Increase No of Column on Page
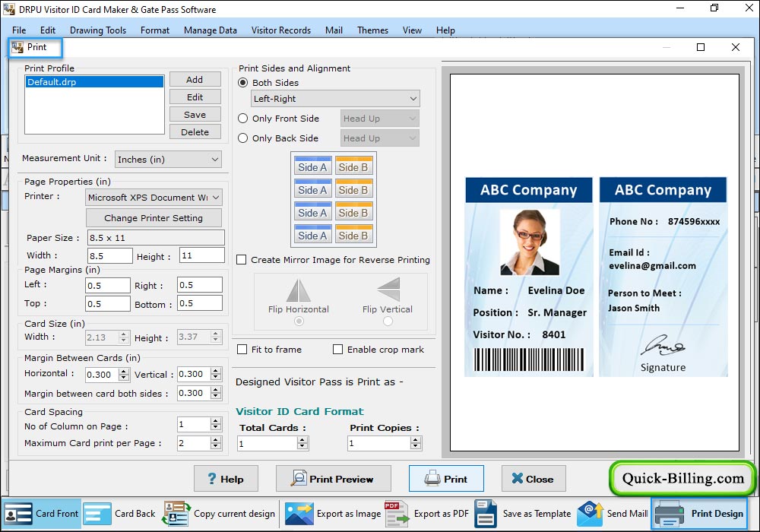The image size is (760, 532). pos(216,422)
